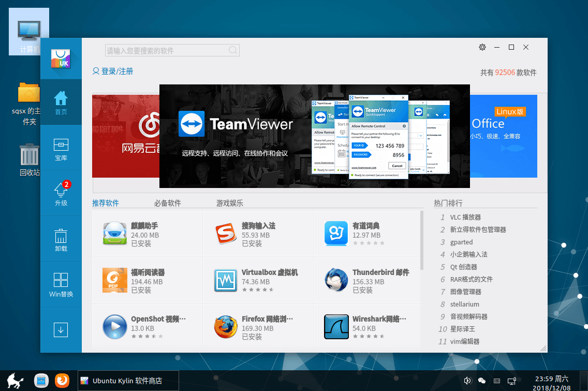Open RAR格式的文件 ranking entry
588x391 pixels.
point(472,279)
